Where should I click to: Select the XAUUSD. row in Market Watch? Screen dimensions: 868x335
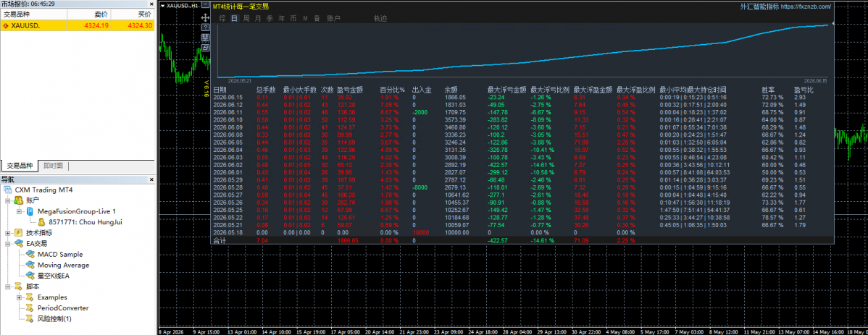(78, 25)
